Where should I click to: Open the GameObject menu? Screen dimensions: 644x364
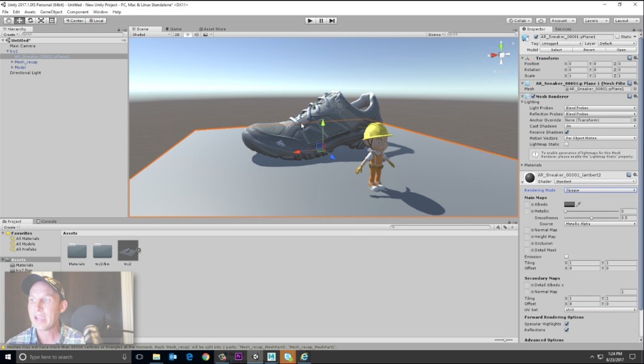(50, 11)
